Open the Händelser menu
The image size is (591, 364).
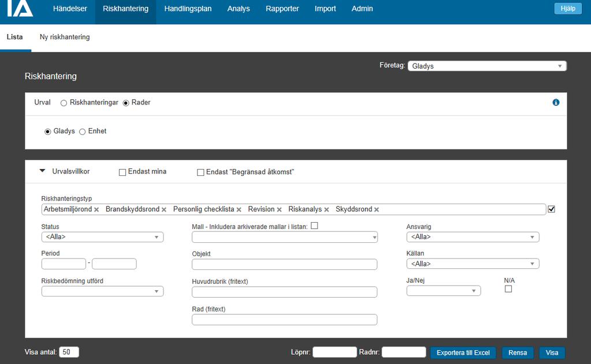click(x=70, y=9)
